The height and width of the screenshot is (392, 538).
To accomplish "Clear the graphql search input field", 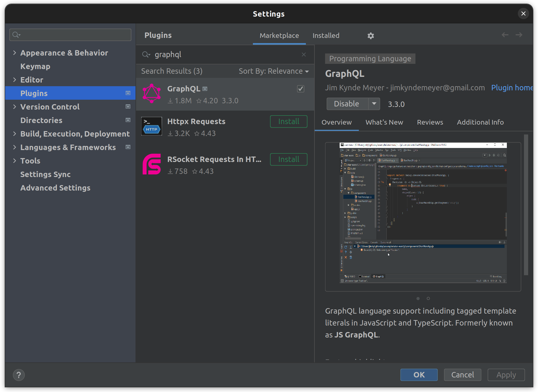I will click(304, 54).
